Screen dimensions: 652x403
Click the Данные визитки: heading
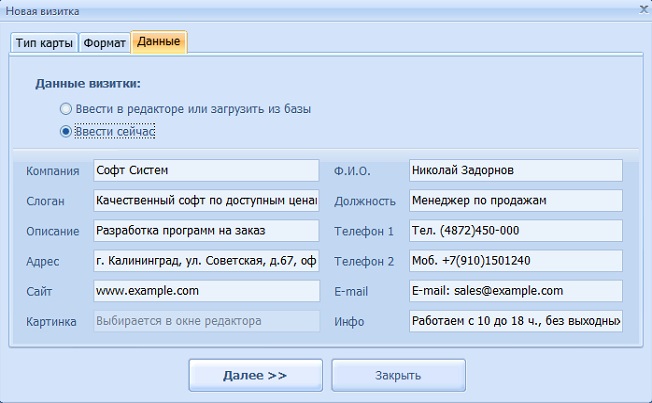88,84
